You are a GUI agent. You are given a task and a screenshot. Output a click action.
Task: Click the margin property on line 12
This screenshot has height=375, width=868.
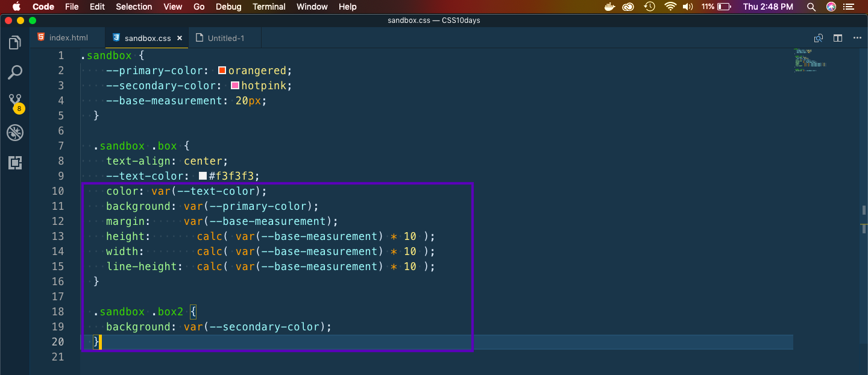click(x=125, y=221)
